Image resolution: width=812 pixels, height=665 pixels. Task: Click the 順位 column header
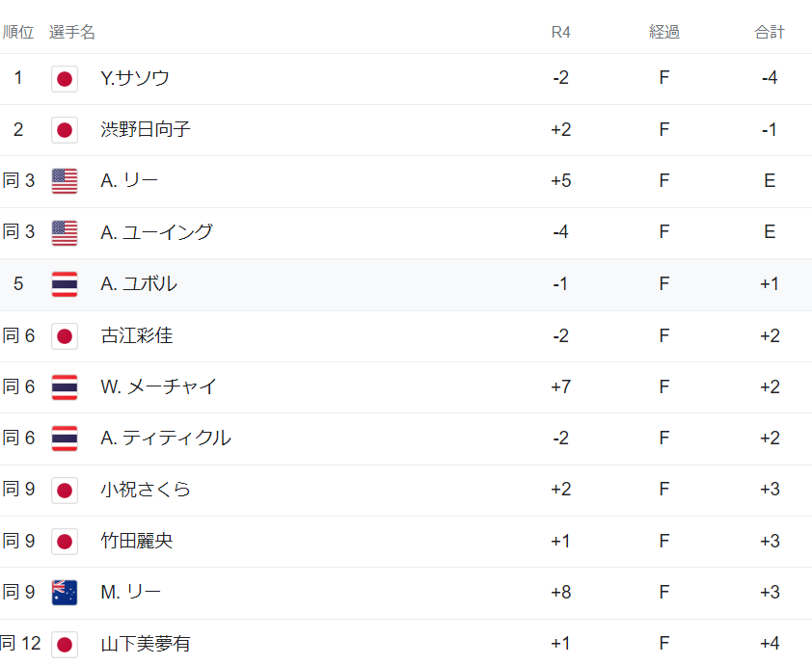[x=18, y=32]
